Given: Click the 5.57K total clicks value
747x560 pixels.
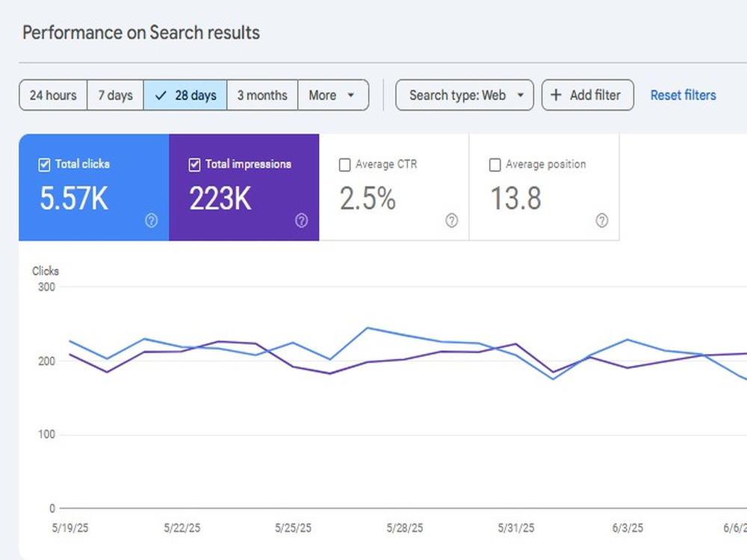Looking at the screenshot, I should click(74, 198).
